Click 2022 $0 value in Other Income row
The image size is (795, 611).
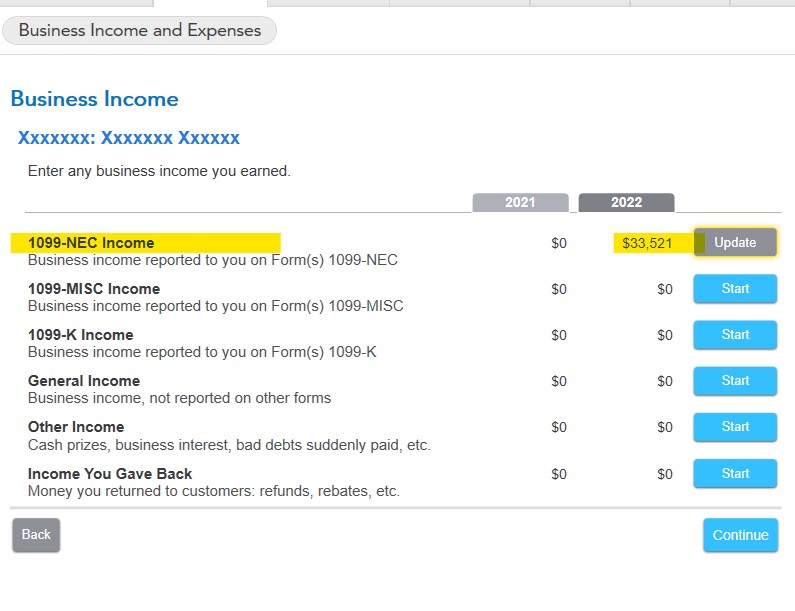(x=665, y=427)
